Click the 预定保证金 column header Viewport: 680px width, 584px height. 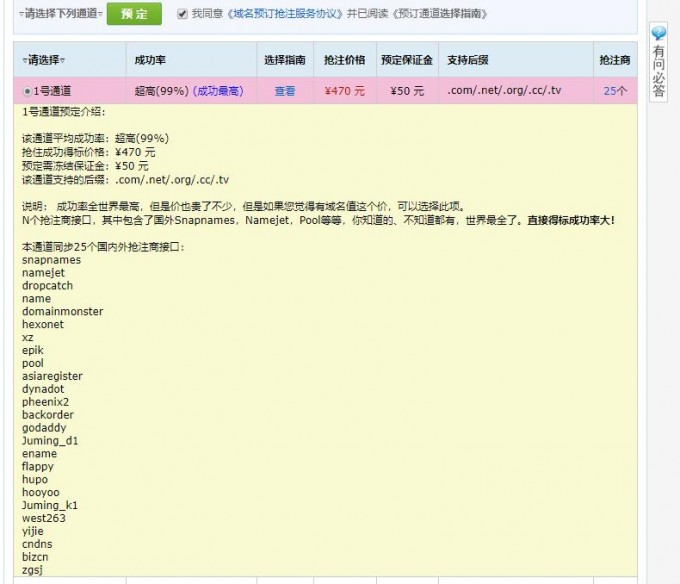coord(407,60)
